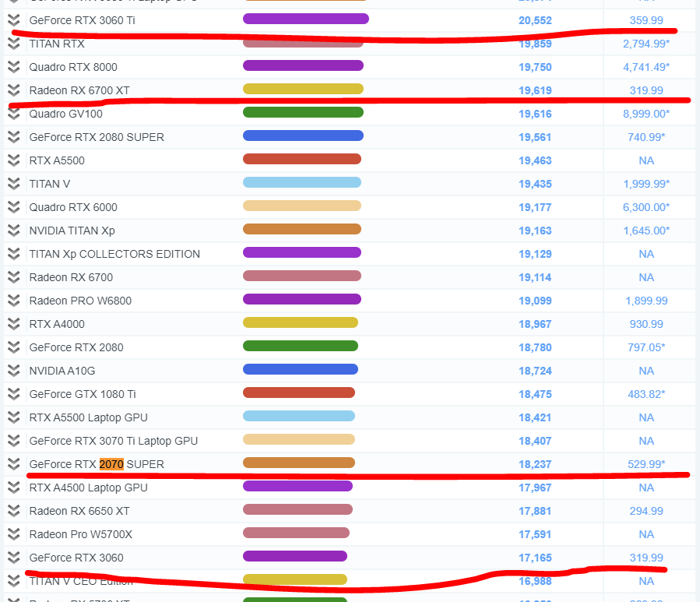700x602 pixels.
Task: Expand chevron beside GeForce GTX 1080 Ti
Action: (x=14, y=394)
